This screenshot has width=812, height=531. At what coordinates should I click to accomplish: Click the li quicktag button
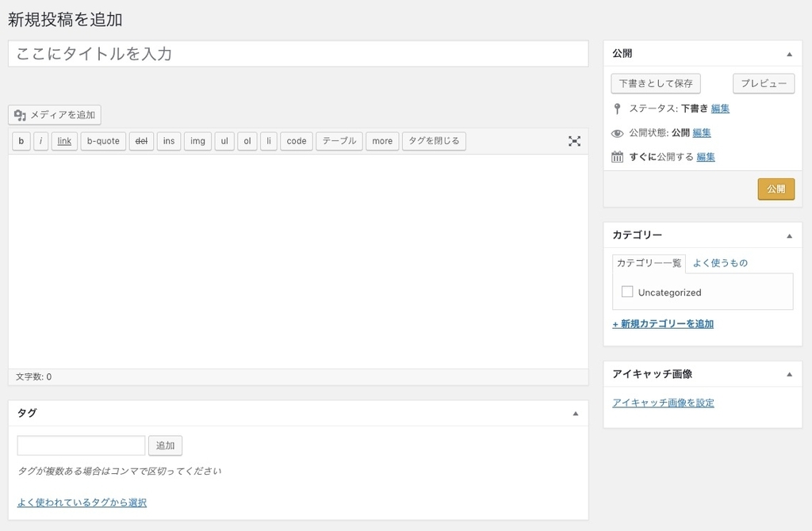(268, 141)
